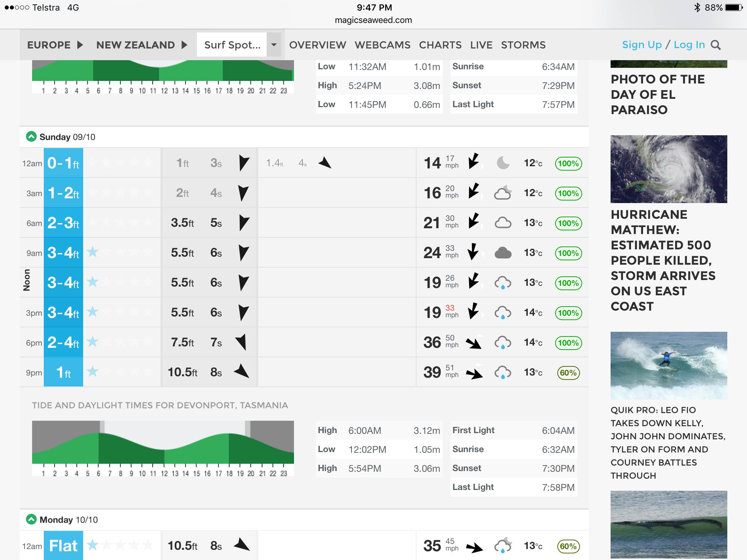Image resolution: width=747 pixels, height=560 pixels.
Task: Click the Noon rain cloud weather icon
Action: click(x=503, y=283)
